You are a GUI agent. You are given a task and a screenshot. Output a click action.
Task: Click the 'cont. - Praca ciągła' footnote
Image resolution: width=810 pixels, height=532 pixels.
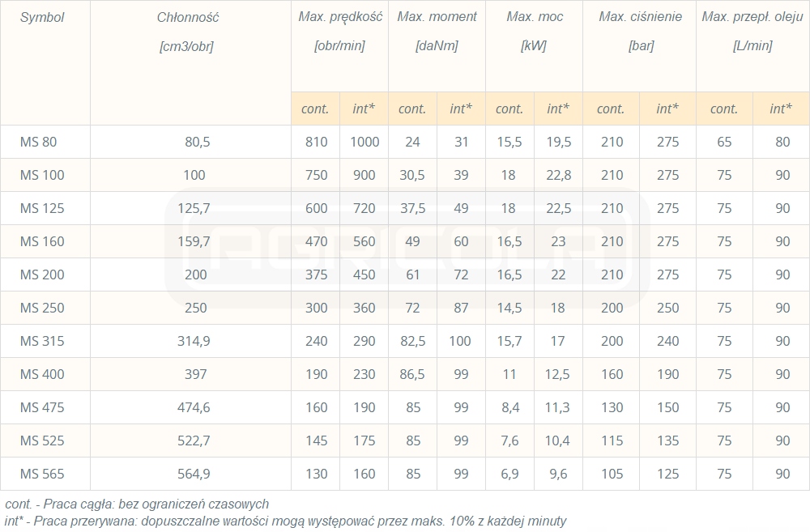(136, 504)
